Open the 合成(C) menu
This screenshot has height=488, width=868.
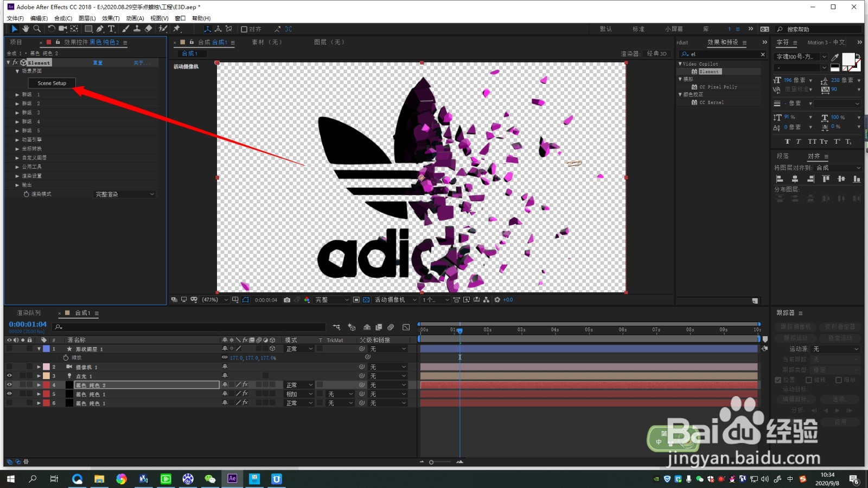pyautogui.click(x=63, y=18)
